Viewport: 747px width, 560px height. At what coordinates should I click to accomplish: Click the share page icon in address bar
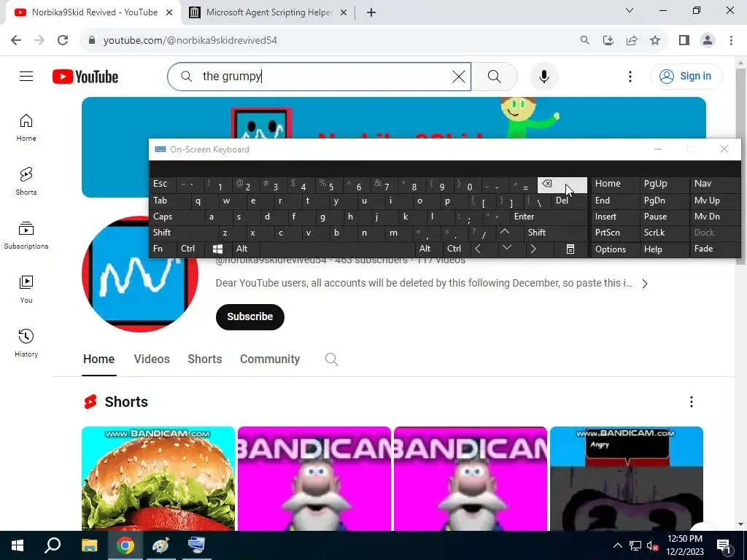(632, 40)
